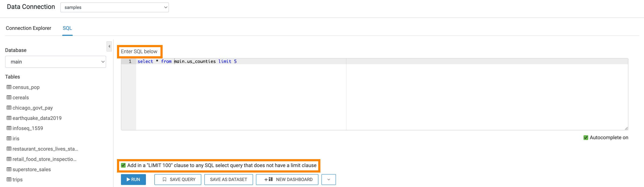644x187 pixels.
Task: Collapse the left database panel arrow
Action: tap(109, 46)
